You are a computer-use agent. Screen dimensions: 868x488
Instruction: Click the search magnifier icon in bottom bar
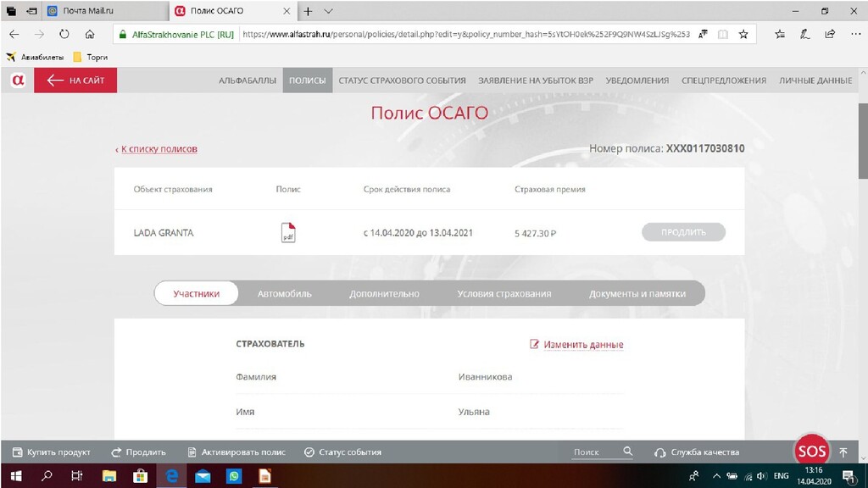[x=628, y=452]
